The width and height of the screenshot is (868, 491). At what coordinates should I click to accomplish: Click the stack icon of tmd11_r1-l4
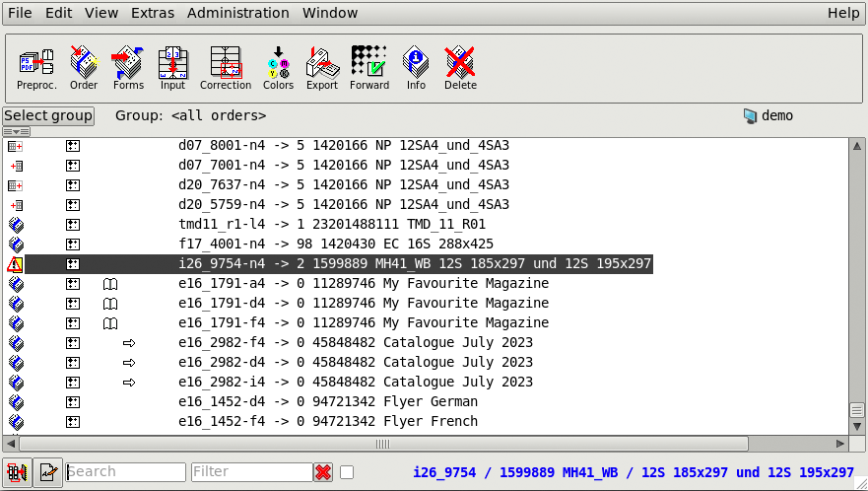17,225
